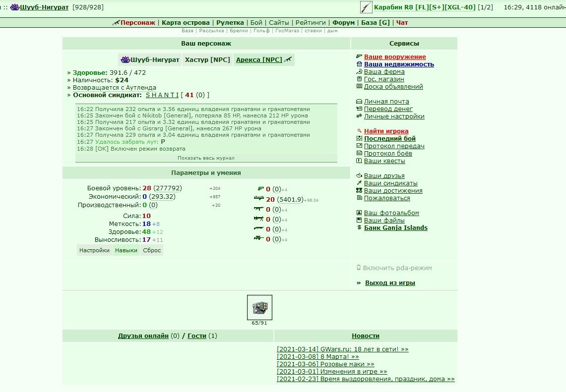
Task: Click the shovel icon beside Ваша ферма
Action: tap(359, 71)
